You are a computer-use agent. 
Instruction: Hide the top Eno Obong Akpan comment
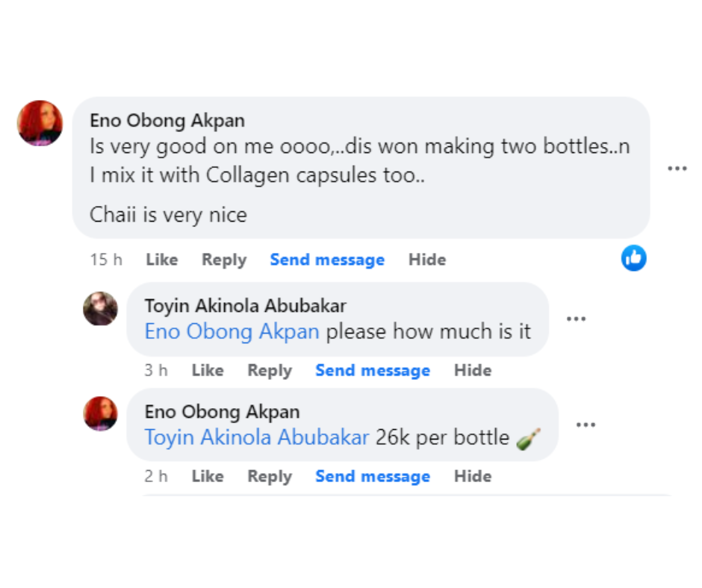tap(426, 260)
